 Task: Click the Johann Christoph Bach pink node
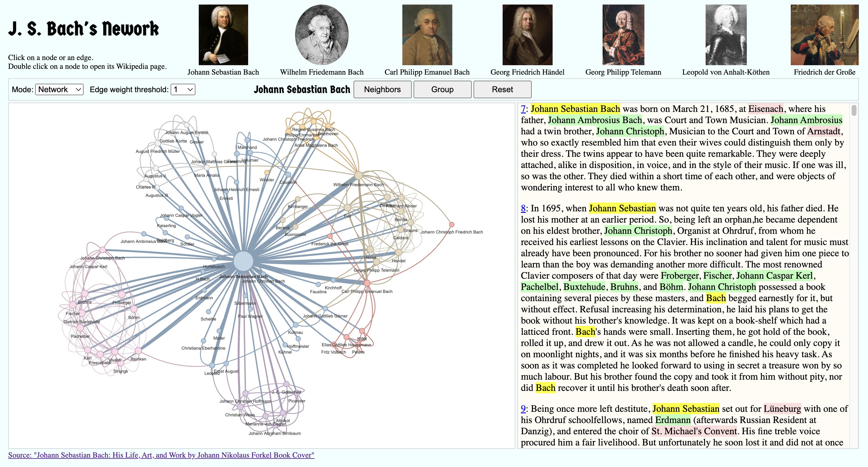[102, 250]
